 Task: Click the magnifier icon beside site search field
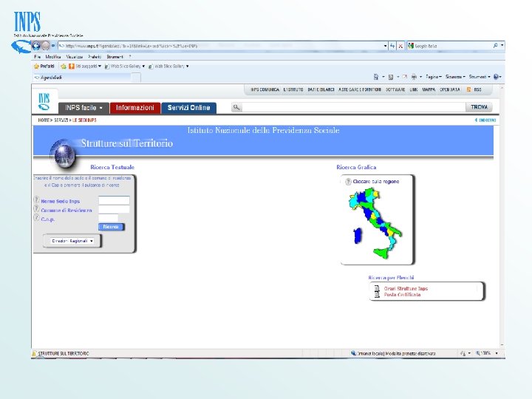pos(236,107)
